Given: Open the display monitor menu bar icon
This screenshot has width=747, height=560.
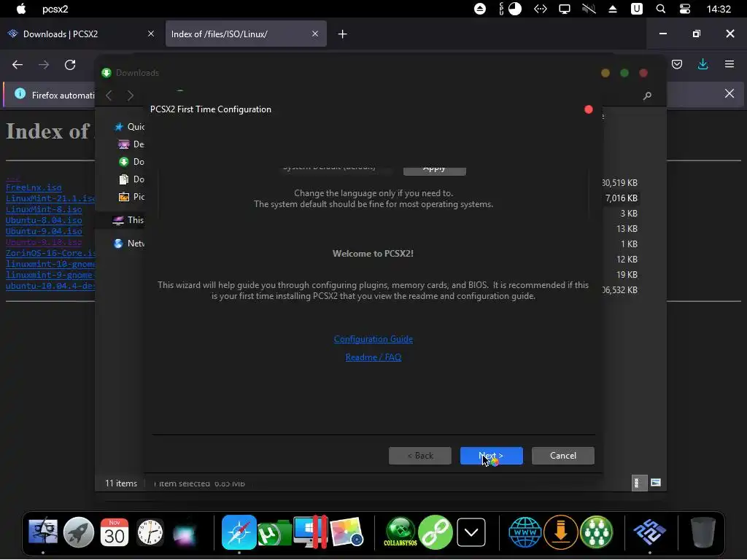Looking at the screenshot, I should click(565, 9).
